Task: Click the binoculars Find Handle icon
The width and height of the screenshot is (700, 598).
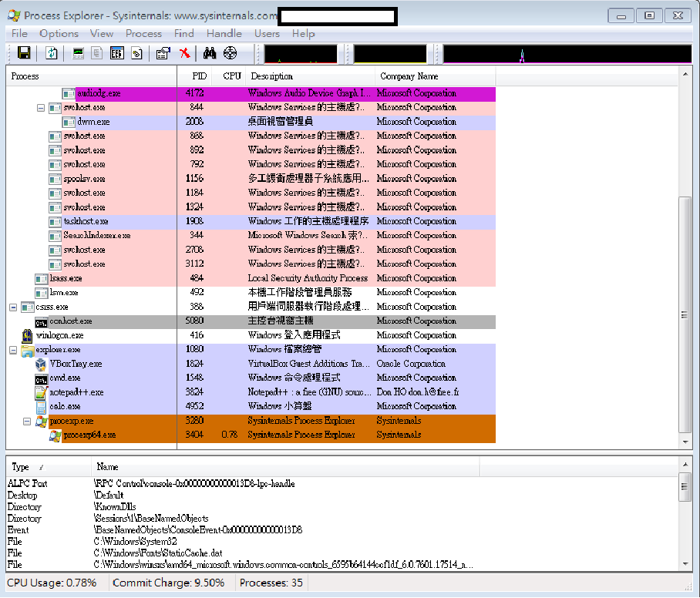Action: [x=210, y=53]
